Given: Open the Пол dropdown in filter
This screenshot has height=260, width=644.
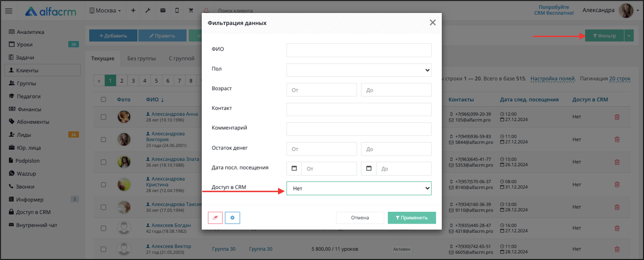Looking at the screenshot, I should [x=359, y=70].
